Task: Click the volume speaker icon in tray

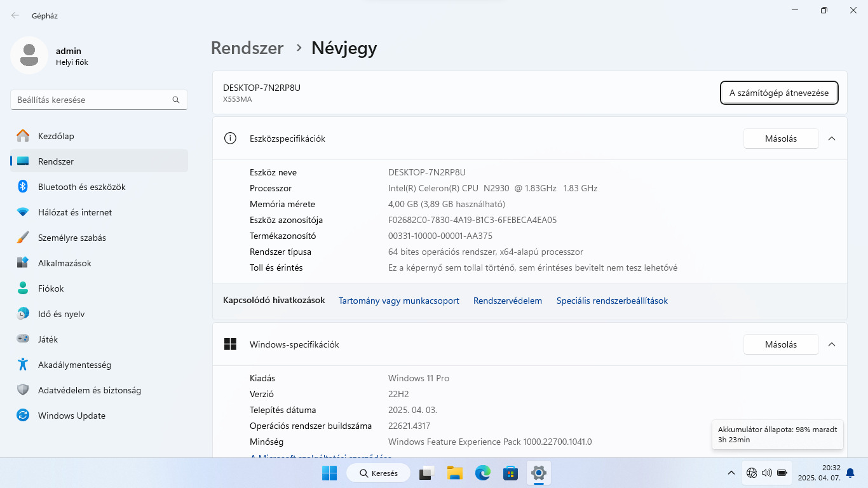Action: (767, 473)
